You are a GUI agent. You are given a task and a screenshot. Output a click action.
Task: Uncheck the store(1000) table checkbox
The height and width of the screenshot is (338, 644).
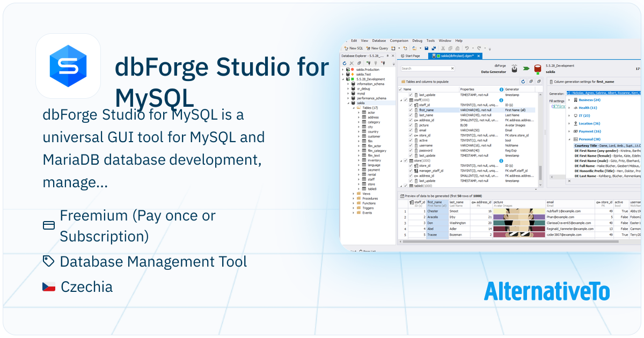point(406,160)
